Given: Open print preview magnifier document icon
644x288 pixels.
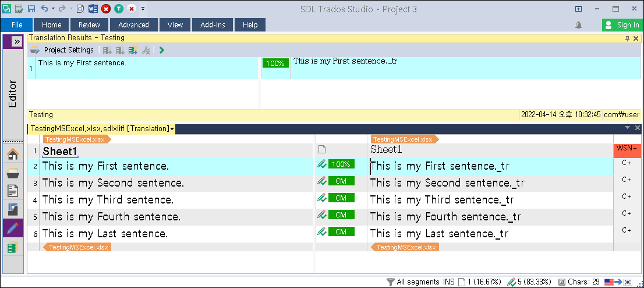Looking at the screenshot, I should coord(80,8).
